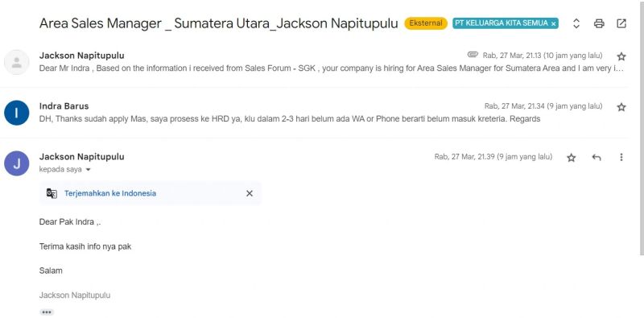The width and height of the screenshot is (644, 318).
Task: Show recipient details next to 'kepada saya'
Action: [x=88, y=170]
